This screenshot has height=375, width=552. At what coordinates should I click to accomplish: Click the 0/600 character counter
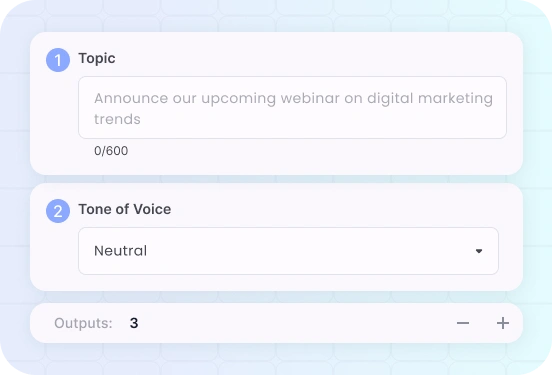111,151
